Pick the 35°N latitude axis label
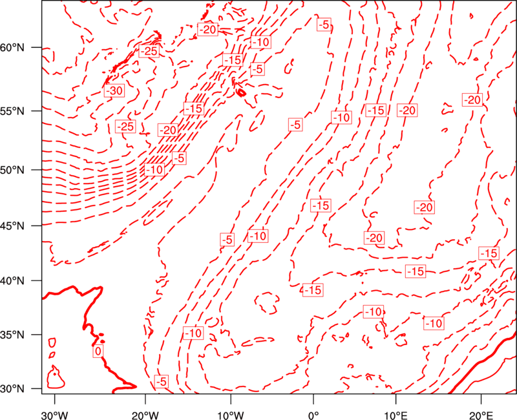Image resolution: width=517 pixels, height=420 pixels. (12, 335)
